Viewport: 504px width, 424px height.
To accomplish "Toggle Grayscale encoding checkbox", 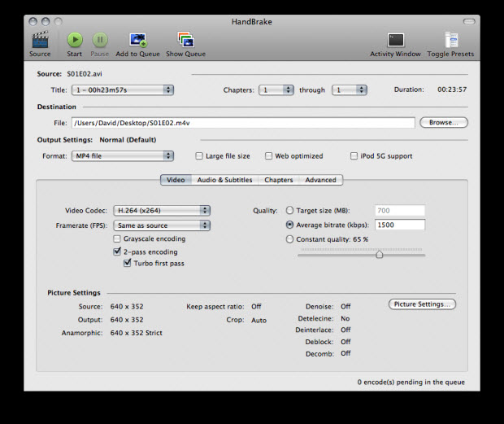I will click(117, 238).
